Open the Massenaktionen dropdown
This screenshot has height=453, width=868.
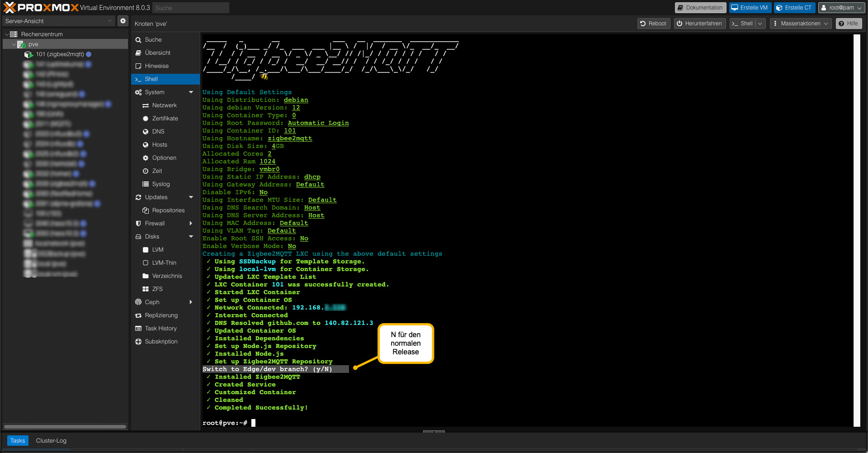(800, 23)
